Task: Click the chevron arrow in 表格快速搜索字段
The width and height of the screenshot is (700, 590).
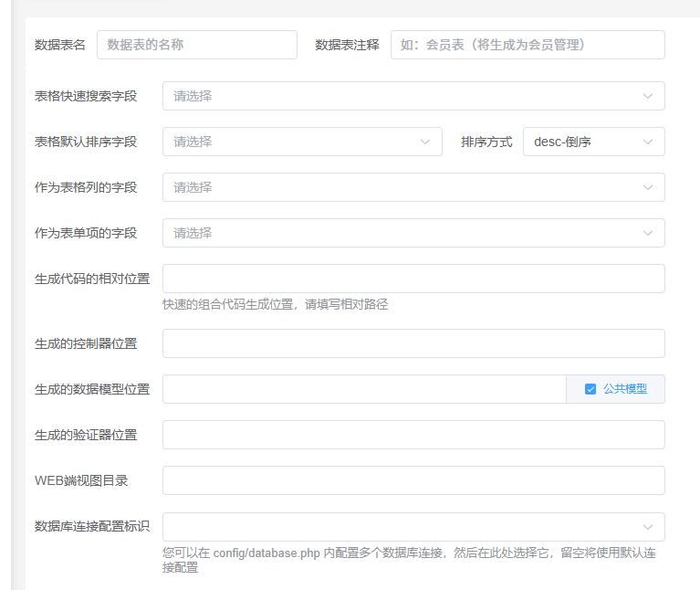Action: click(x=648, y=96)
